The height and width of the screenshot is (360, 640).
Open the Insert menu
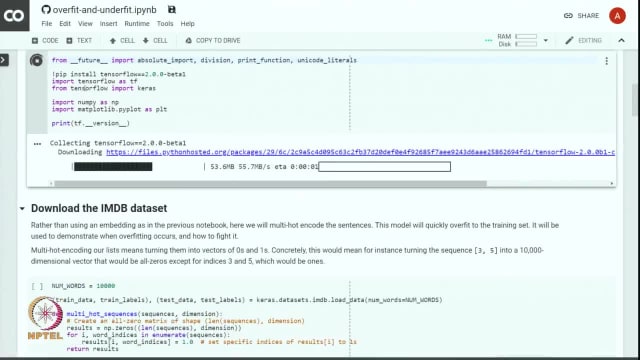(109, 24)
